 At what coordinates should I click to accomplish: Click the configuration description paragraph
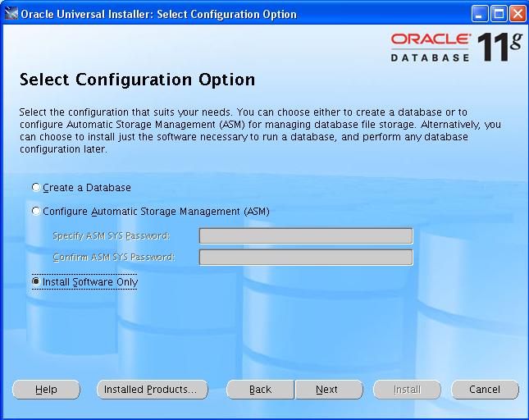point(258,130)
